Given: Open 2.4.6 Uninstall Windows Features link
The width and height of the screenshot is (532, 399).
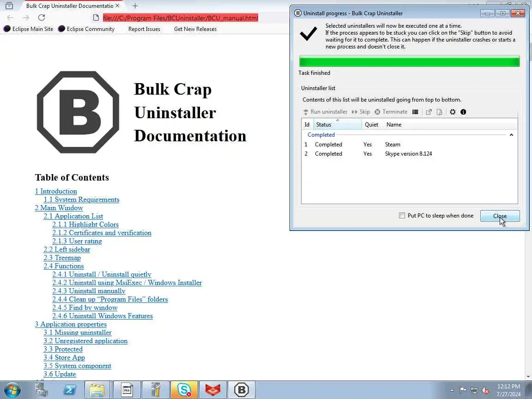Looking at the screenshot, I should [103, 316].
